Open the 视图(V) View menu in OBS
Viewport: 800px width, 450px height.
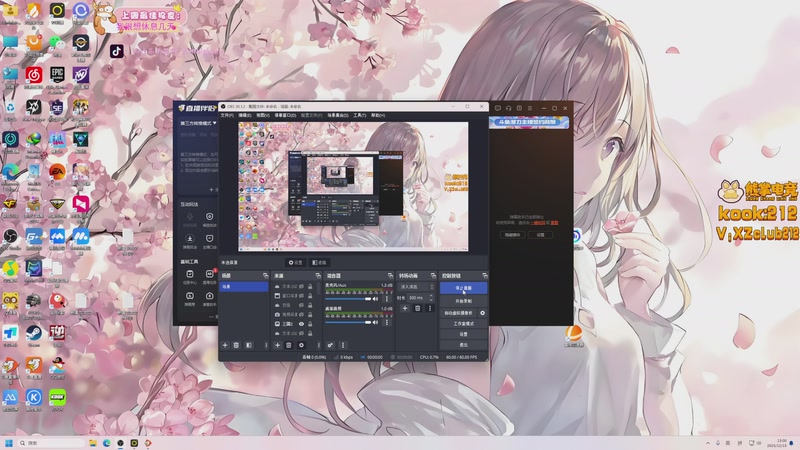pyautogui.click(x=263, y=116)
